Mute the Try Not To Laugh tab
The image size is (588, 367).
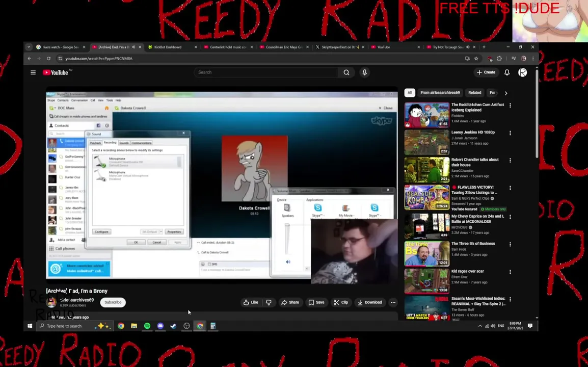click(x=468, y=47)
